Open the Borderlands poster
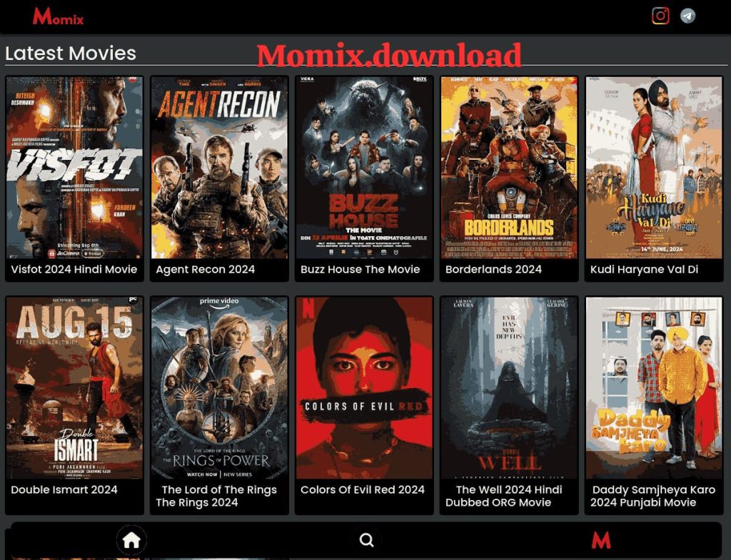The width and height of the screenshot is (731, 560). click(509, 168)
